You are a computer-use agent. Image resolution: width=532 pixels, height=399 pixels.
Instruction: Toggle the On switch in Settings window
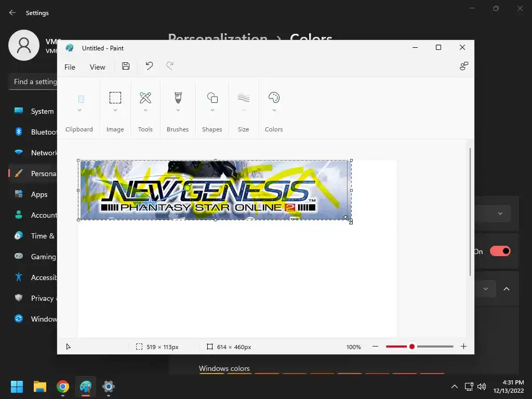tap(500, 251)
